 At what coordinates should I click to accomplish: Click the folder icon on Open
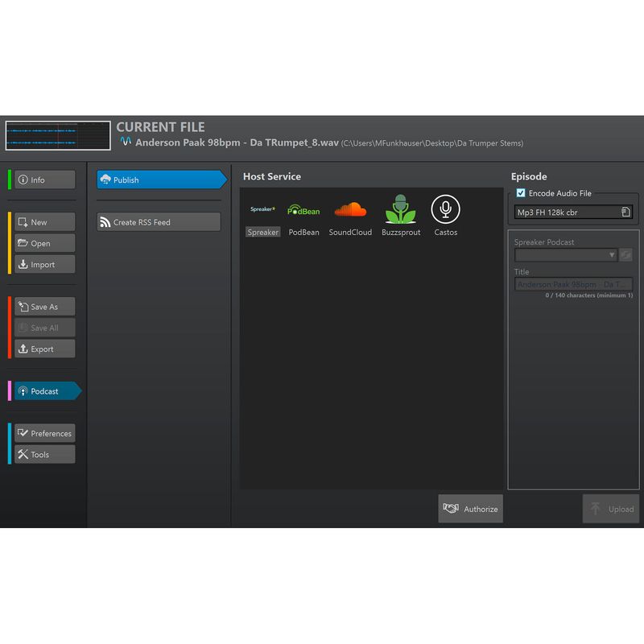point(23,243)
